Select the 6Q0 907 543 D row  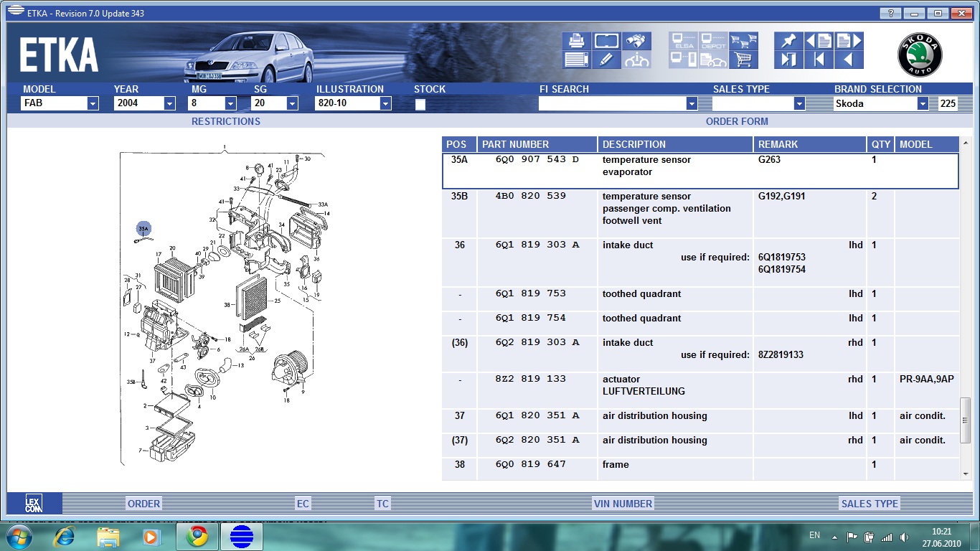pos(700,171)
